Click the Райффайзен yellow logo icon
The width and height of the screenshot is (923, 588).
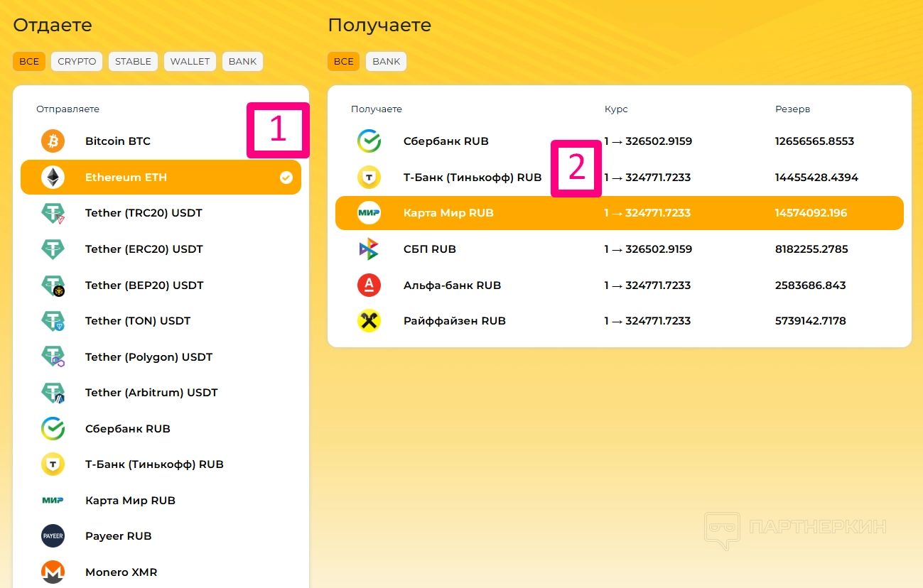[x=369, y=321]
